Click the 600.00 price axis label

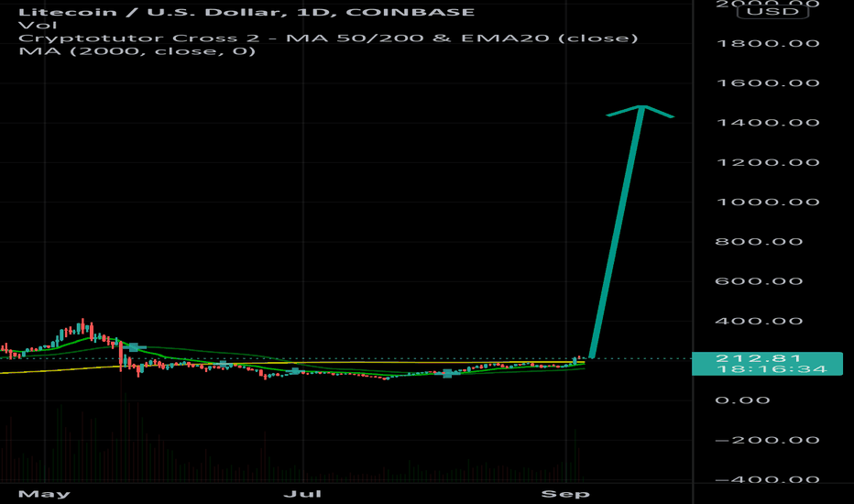(759, 281)
